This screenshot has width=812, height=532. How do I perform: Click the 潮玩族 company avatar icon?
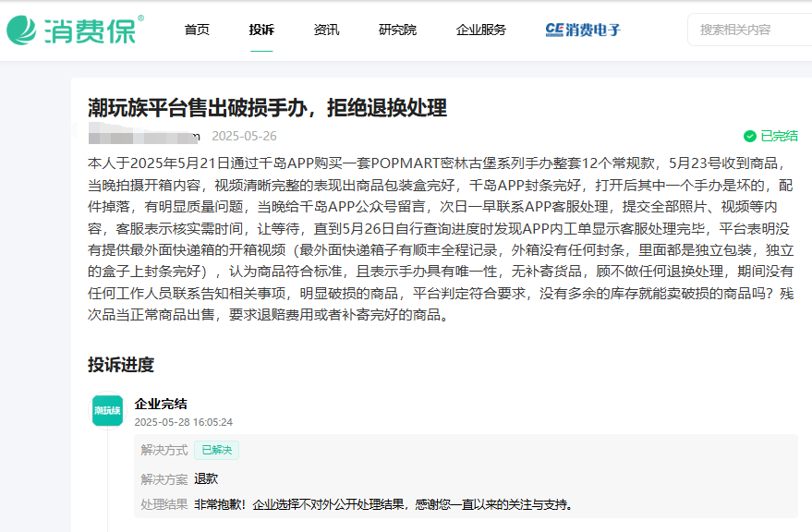point(107,411)
